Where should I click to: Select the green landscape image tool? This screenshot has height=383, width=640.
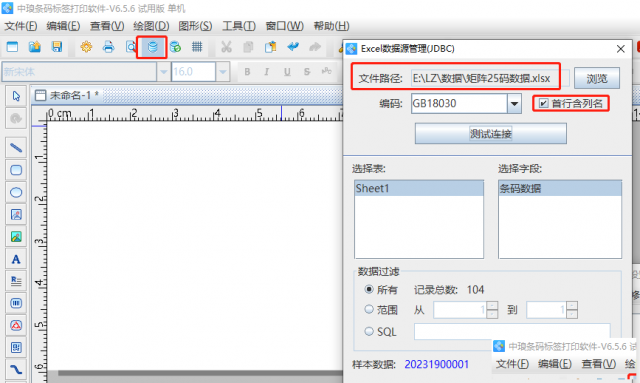(x=16, y=237)
